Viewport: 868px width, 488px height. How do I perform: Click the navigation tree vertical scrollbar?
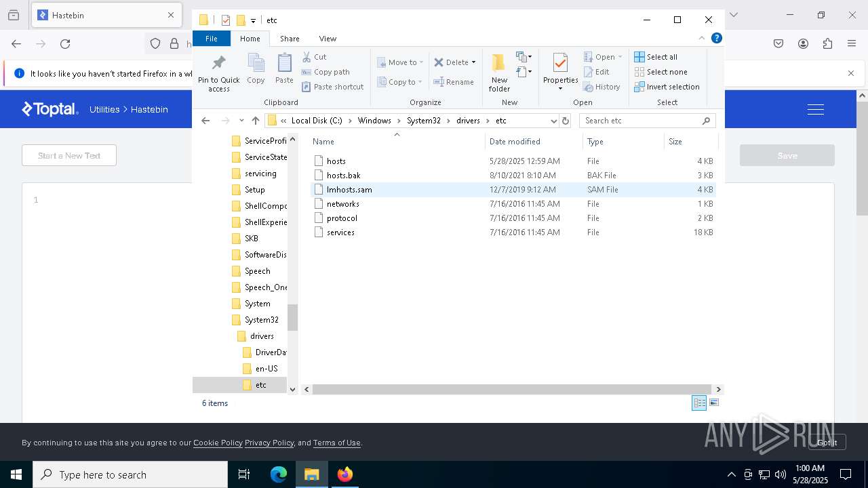pyautogui.click(x=293, y=317)
